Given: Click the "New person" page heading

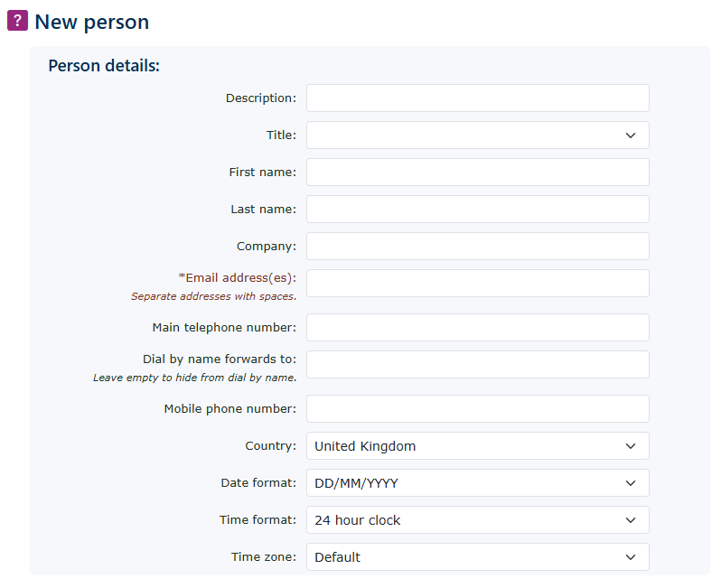Looking at the screenshot, I should (x=92, y=22).
